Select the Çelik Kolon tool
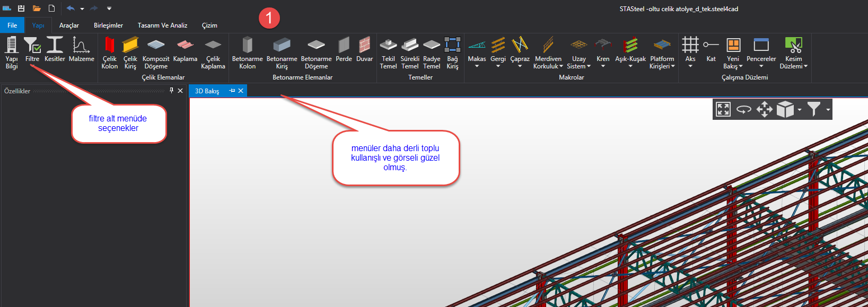The width and height of the screenshot is (868, 307). click(x=110, y=52)
